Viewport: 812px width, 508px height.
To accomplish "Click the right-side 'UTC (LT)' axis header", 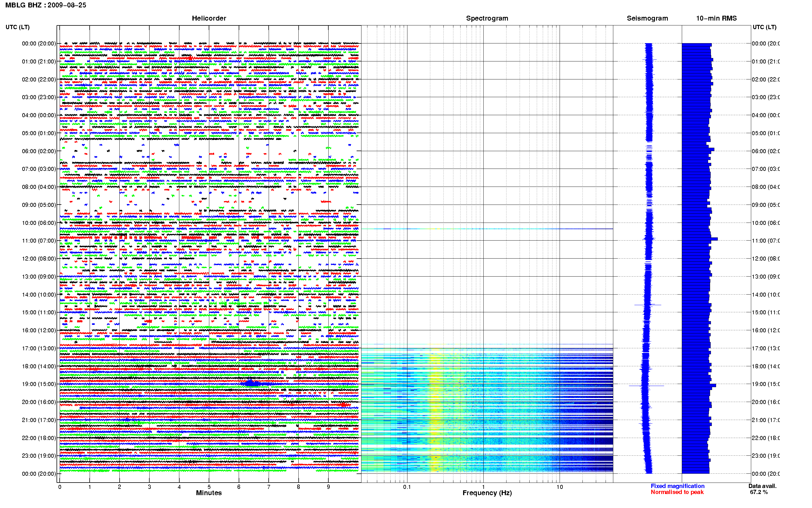I will click(764, 27).
